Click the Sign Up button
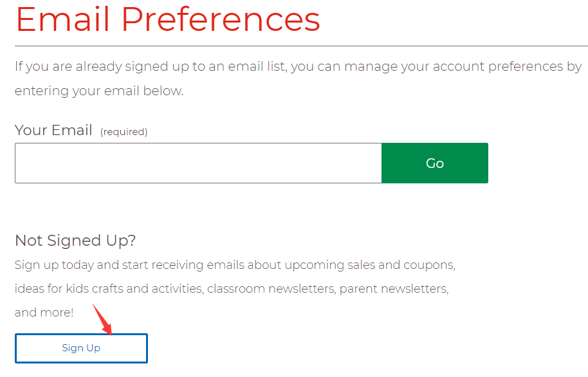The height and width of the screenshot is (377, 588). [81, 348]
